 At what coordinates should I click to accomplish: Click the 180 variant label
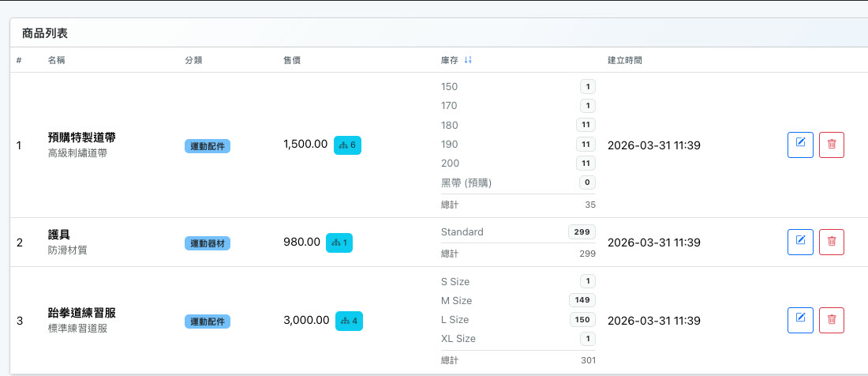pyautogui.click(x=450, y=125)
